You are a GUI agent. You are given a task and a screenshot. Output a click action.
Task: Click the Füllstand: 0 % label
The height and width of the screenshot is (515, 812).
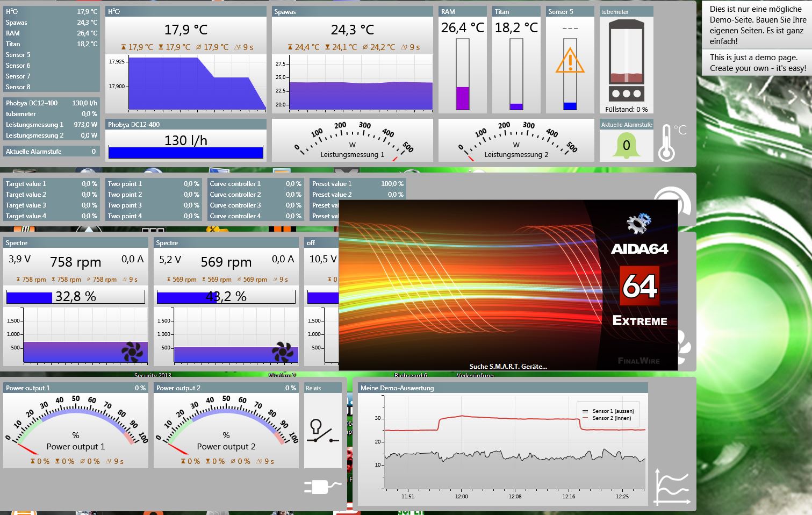pos(627,109)
